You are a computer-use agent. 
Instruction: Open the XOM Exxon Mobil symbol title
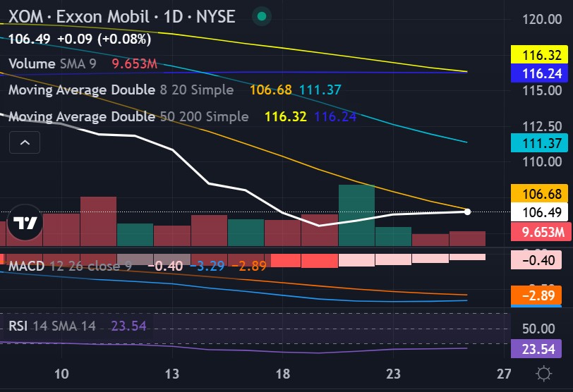[121, 17]
